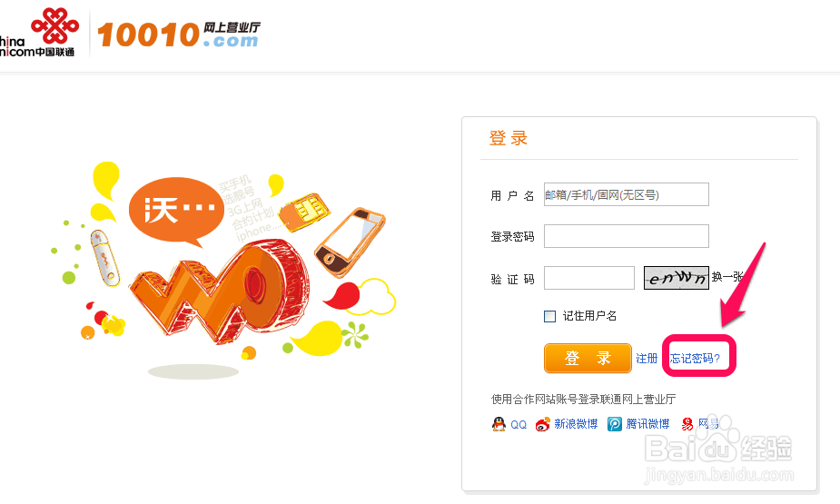Viewport: 840px width, 504px height.
Task: Click the China Unicom knot logo
Action: click(x=54, y=25)
